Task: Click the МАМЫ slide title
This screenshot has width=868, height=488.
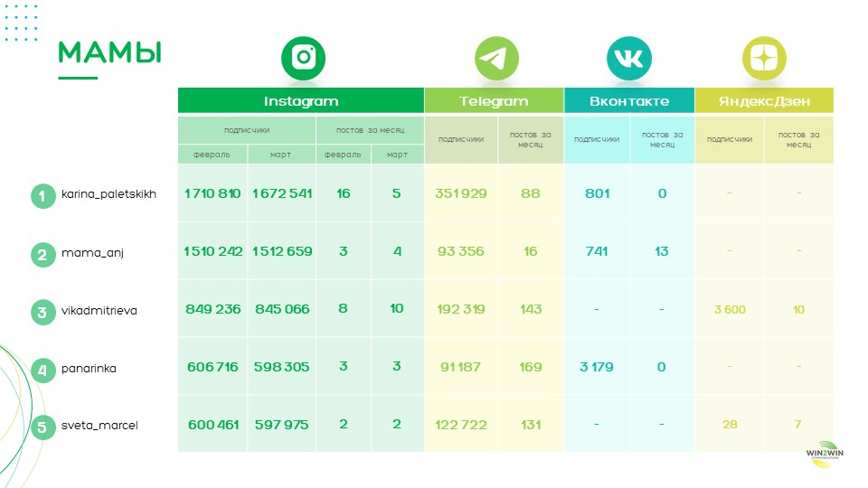Action: tap(109, 53)
